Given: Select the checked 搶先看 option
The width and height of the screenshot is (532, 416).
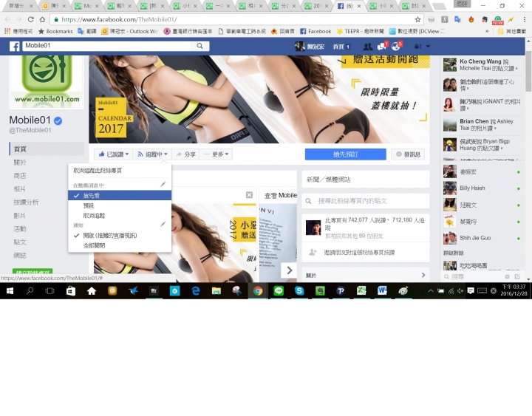Looking at the screenshot, I should click(x=120, y=196).
